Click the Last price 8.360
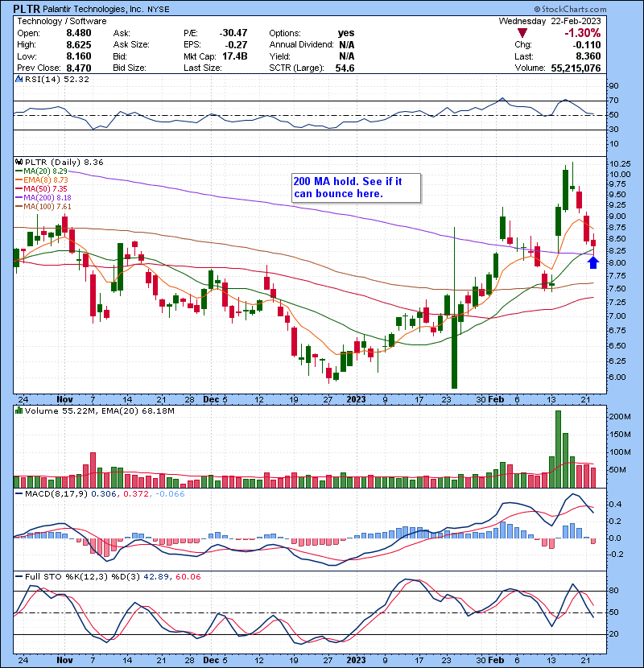 pyautogui.click(x=588, y=56)
